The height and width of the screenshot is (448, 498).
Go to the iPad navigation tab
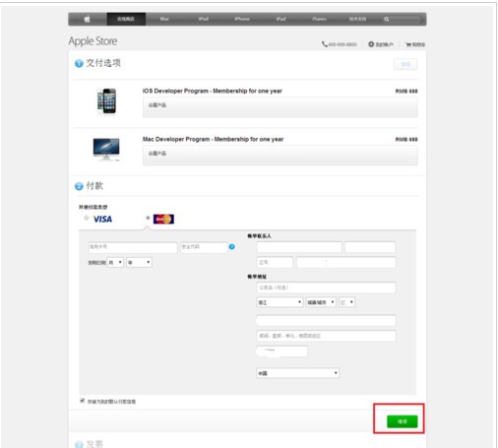(x=280, y=19)
